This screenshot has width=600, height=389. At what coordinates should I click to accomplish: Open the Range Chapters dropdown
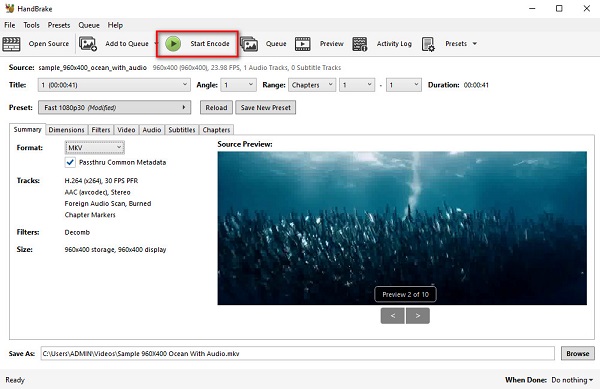tap(312, 85)
